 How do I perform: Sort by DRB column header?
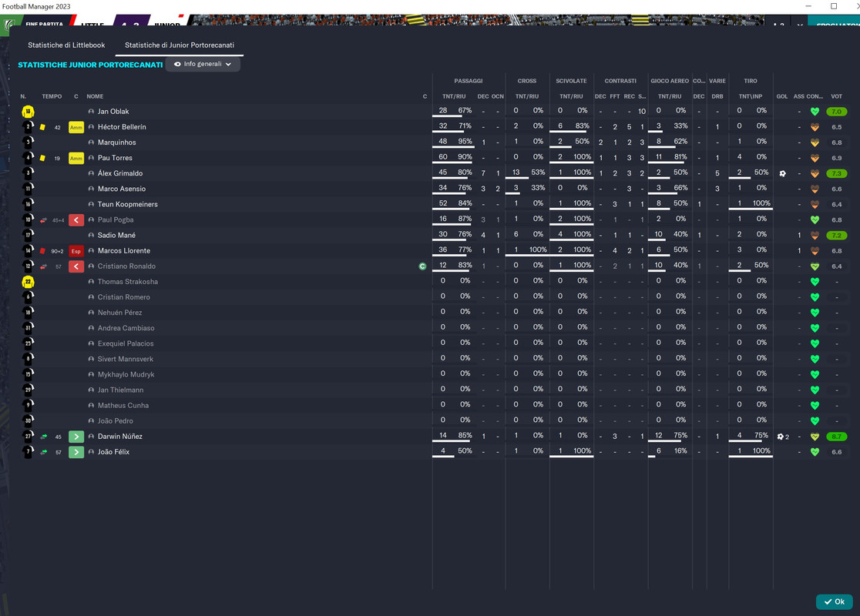(x=717, y=96)
